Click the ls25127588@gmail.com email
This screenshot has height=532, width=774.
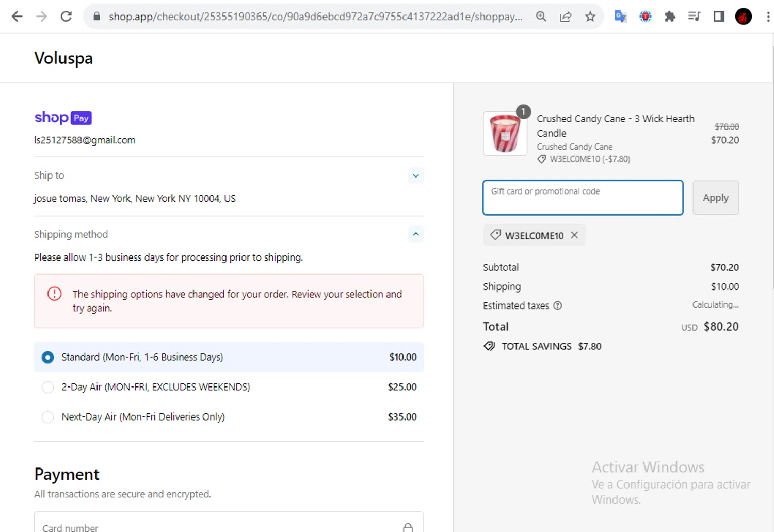coord(85,140)
